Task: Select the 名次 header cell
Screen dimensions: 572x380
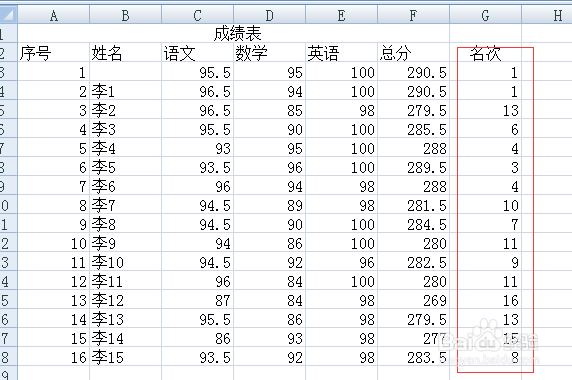Action: 485,53
